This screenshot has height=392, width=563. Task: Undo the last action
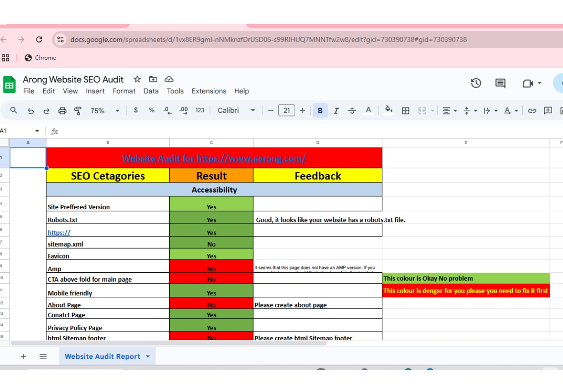(31, 110)
